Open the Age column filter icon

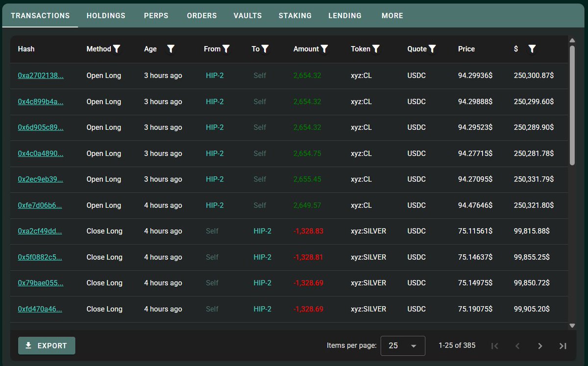coord(171,49)
